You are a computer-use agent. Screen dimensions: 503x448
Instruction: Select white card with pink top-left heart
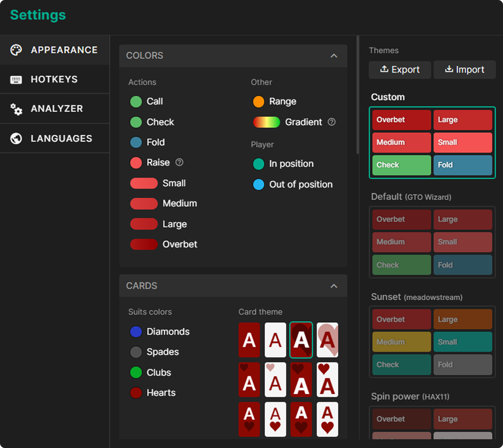click(x=275, y=380)
